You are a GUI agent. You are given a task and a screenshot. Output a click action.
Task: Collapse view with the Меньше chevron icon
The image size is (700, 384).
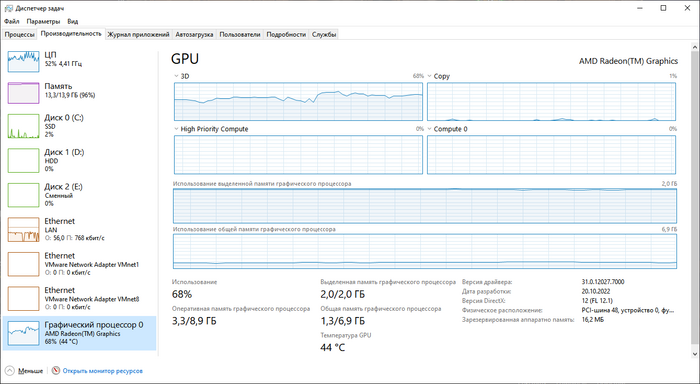coord(9,371)
